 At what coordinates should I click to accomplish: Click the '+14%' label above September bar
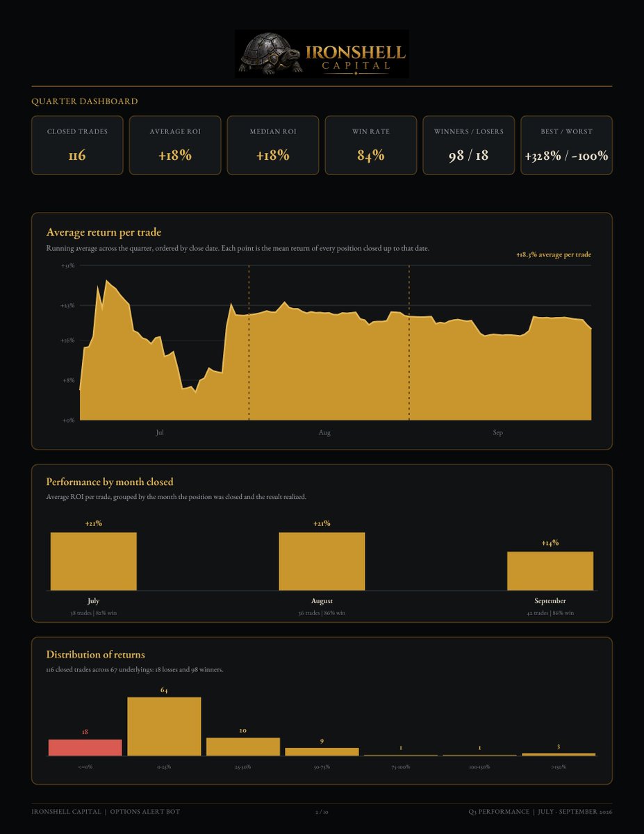click(550, 543)
